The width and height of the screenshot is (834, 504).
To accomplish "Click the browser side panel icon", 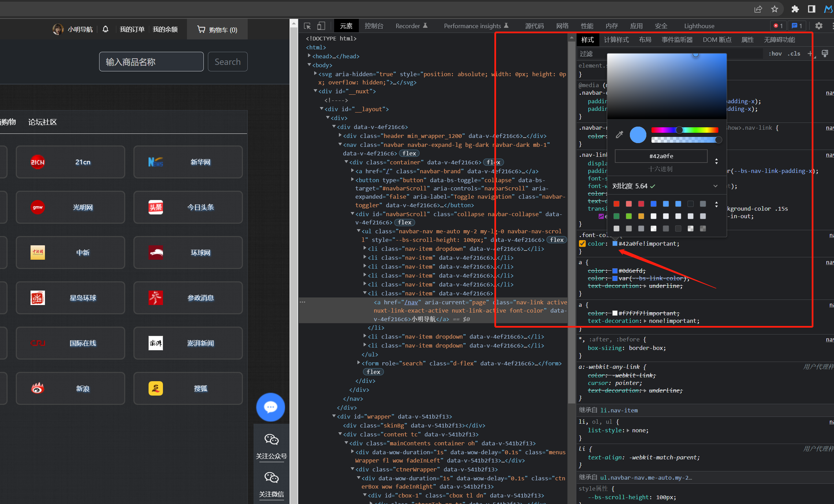I will click(812, 9).
